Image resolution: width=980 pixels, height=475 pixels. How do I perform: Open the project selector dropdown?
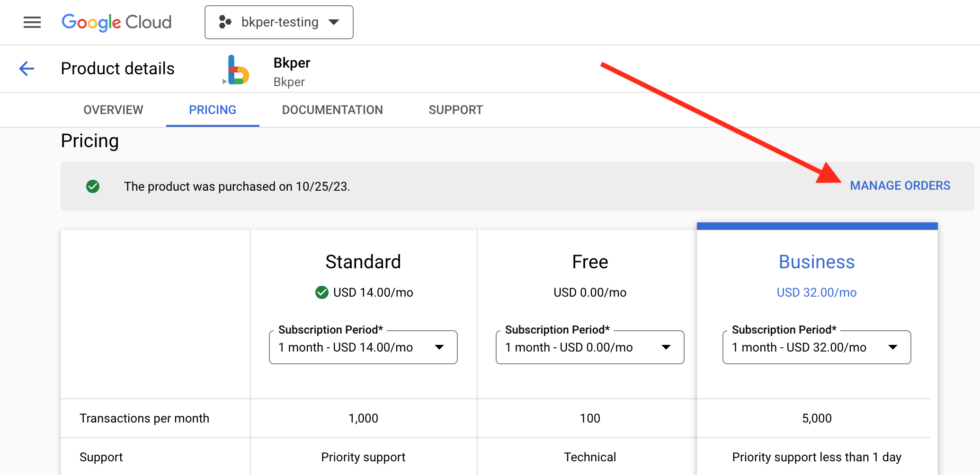click(x=335, y=22)
